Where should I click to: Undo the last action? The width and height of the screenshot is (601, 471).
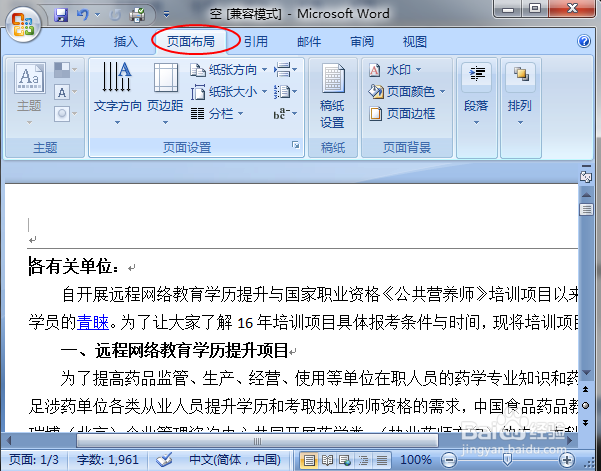82,15
